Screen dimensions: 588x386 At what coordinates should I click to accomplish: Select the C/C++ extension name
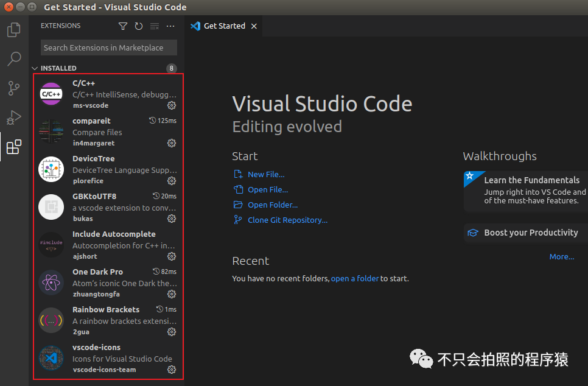(x=83, y=83)
